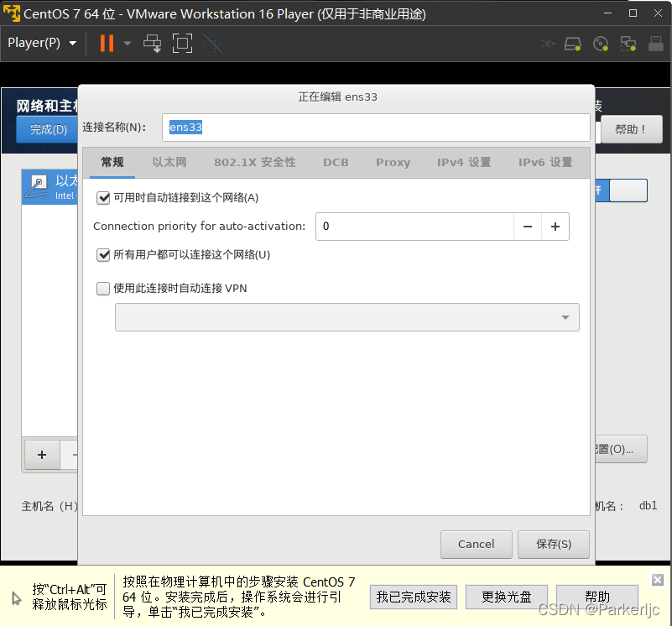Click the Cancel button in the dialog

pyautogui.click(x=477, y=544)
